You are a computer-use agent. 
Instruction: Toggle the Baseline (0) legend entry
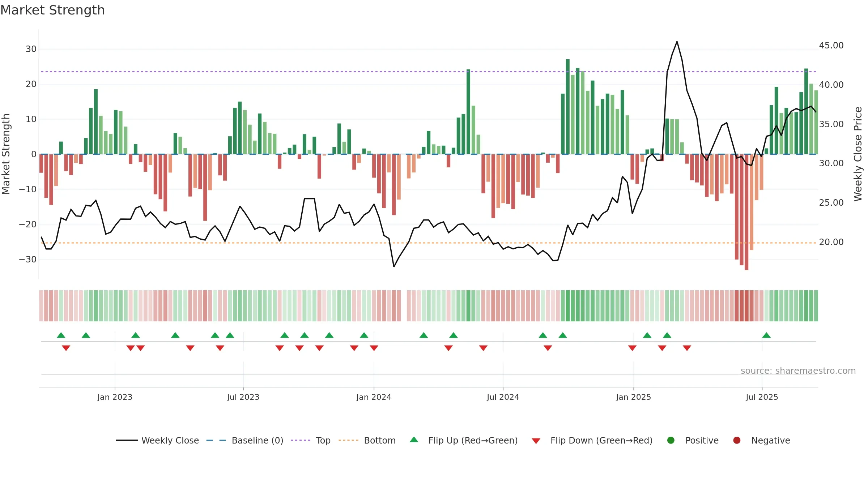(x=245, y=440)
